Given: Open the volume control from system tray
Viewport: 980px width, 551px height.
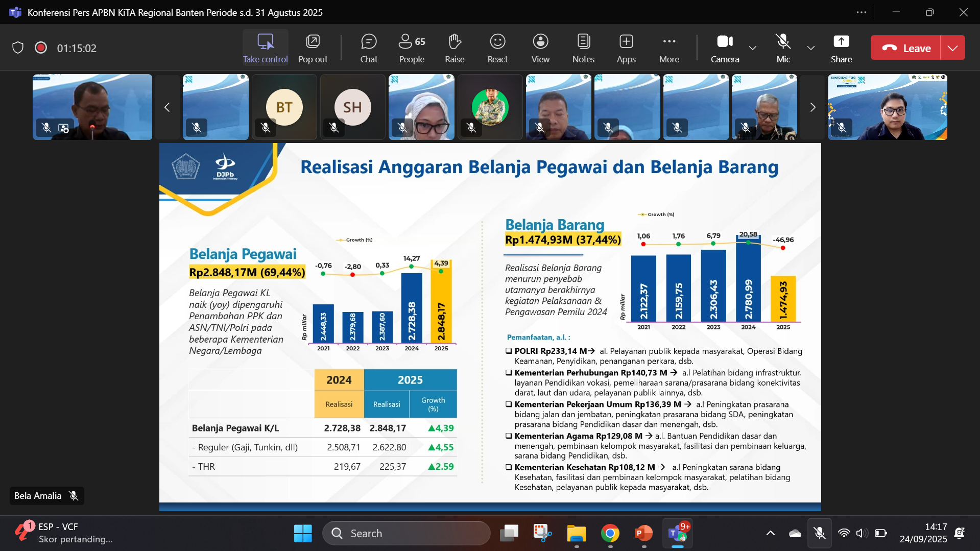Looking at the screenshot, I should (862, 533).
